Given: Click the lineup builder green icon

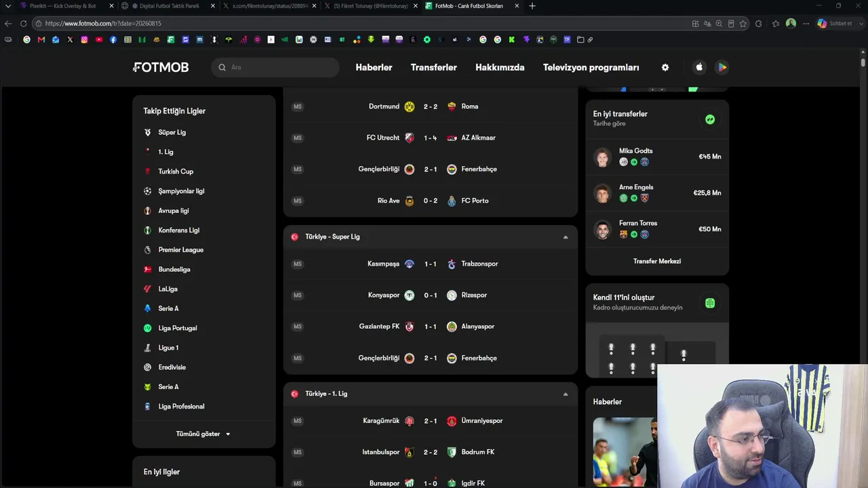Looking at the screenshot, I should click(710, 303).
